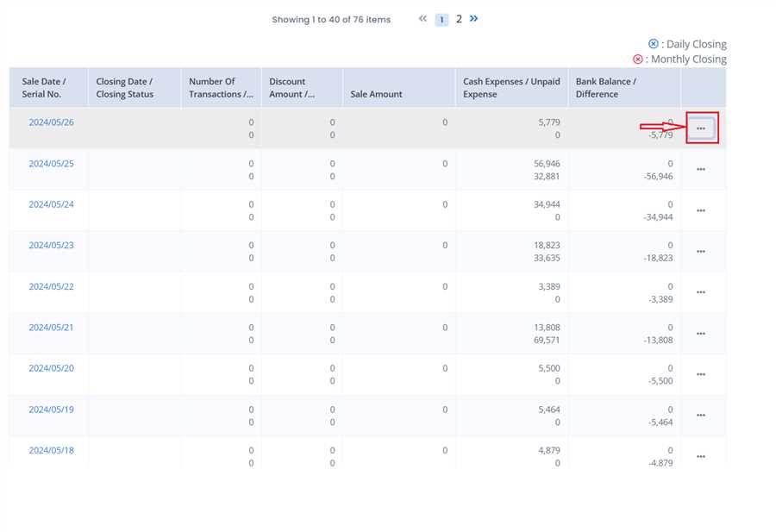This screenshot has width=776, height=532.
Task: Click the Closing Date / Closing Status header
Action: (124, 88)
